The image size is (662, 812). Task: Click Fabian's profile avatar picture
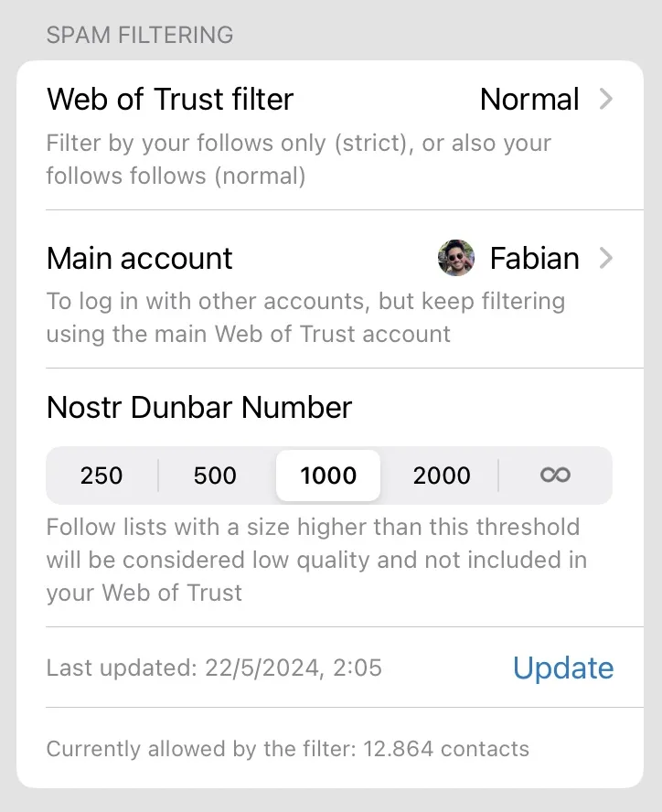coord(456,259)
